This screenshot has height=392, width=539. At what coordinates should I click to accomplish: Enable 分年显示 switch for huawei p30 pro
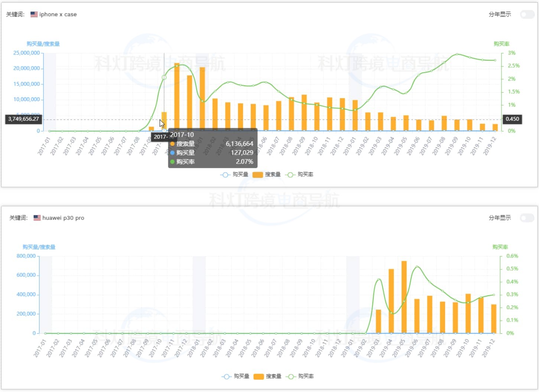pyautogui.click(x=527, y=218)
